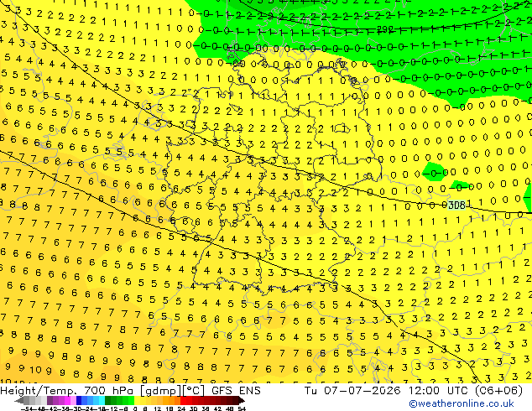The height and width of the screenshot is (411, 532).
Task: Click the gray left arrow end of the color scale
Action: (x=19, y=401)
